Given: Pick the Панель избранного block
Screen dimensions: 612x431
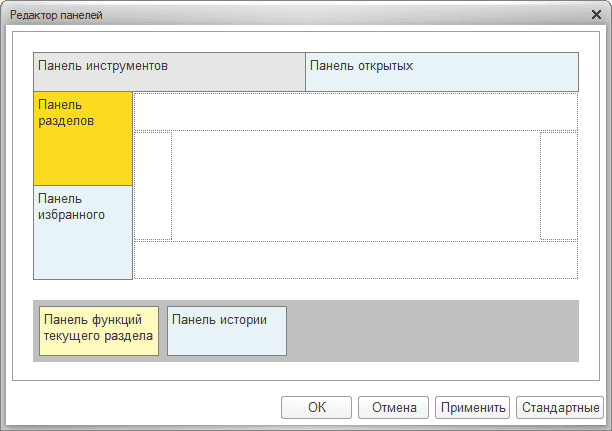Looking at the screenshot, I should pyautogui.click(x=83, y=232).
